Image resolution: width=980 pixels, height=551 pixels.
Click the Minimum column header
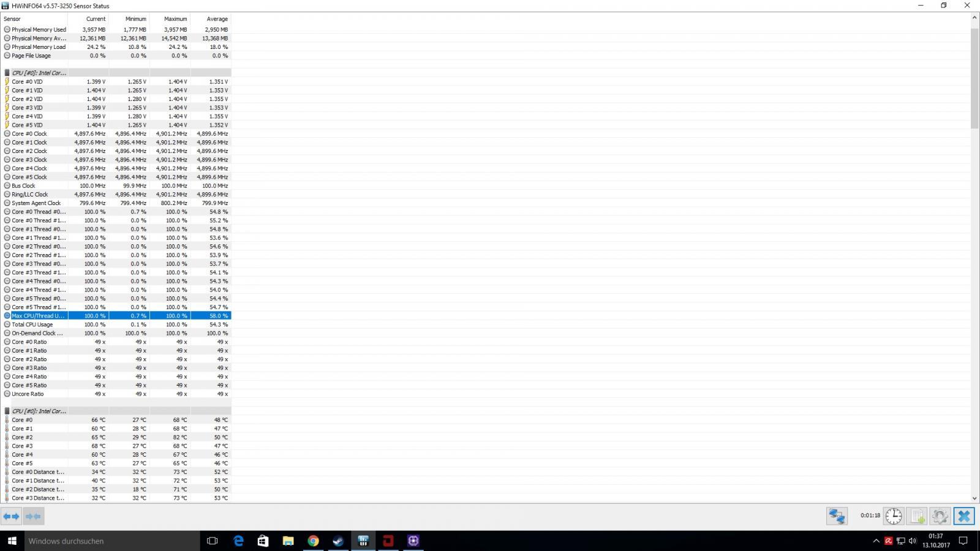click(129, 19)
